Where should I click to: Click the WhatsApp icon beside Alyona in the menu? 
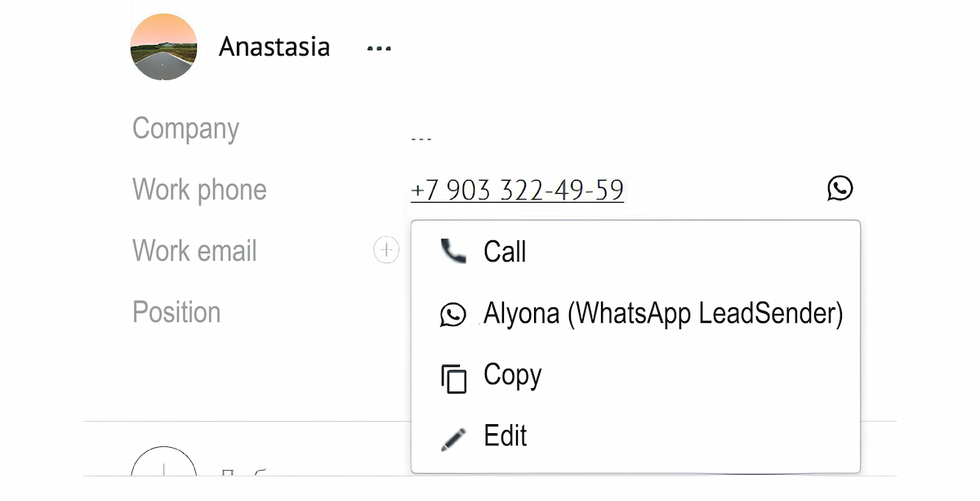[x=452, y=314]
